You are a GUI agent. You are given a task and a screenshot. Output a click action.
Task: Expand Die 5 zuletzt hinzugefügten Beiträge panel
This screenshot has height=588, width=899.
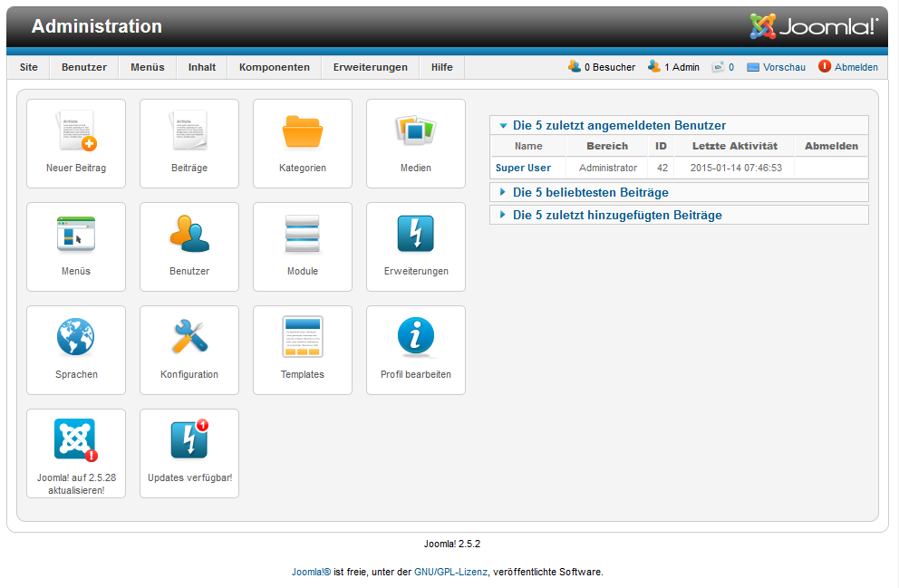coord(617,215)
